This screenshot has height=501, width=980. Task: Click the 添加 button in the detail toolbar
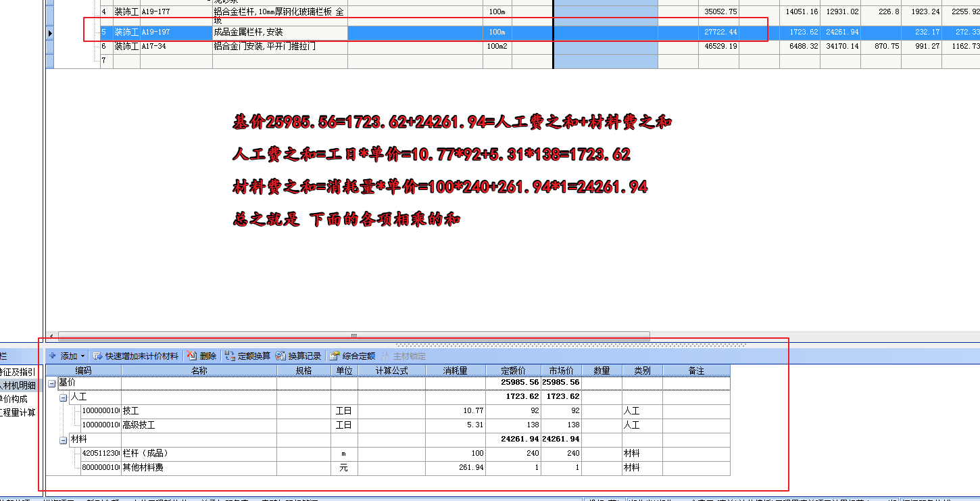pyautogui.click(x=63, y=356)
